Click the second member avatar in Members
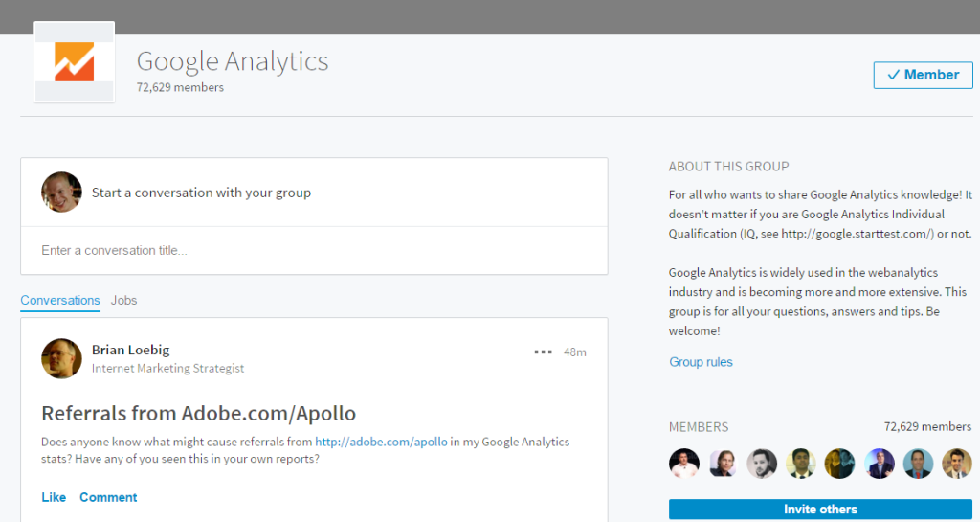This screenshot has height=522, width=980. [x=724, y=464]
